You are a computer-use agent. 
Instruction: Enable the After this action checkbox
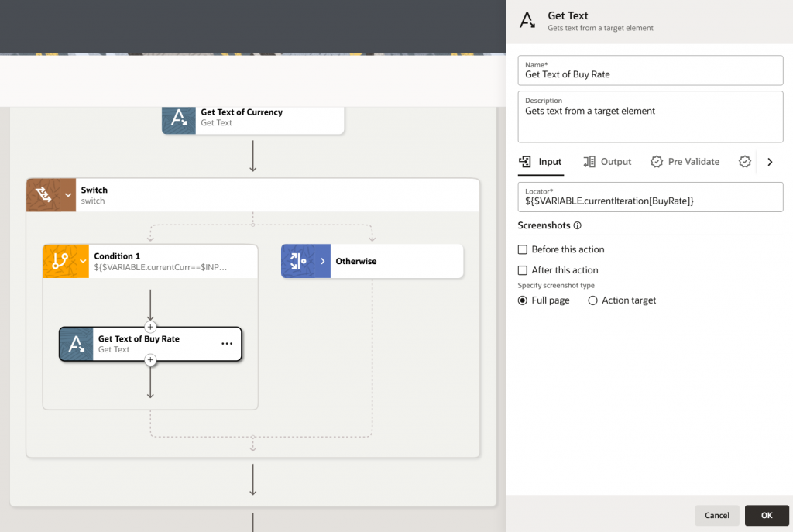click(523, 270)
